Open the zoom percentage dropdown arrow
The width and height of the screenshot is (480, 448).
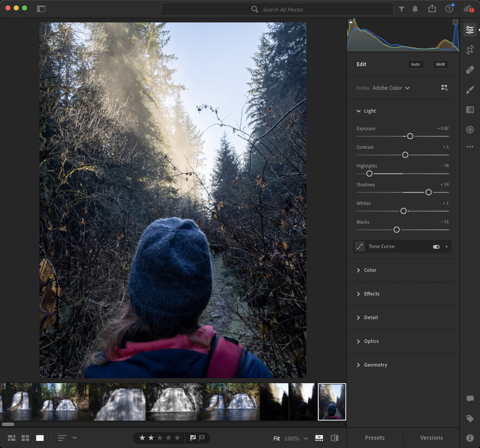point(306,438)
